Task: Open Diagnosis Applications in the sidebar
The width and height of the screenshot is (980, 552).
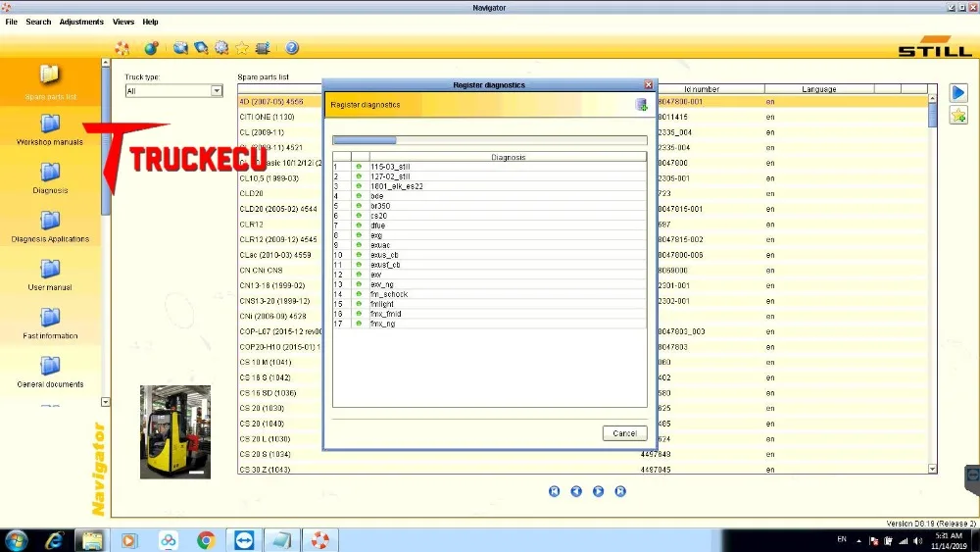Action: tap(50, 226)
